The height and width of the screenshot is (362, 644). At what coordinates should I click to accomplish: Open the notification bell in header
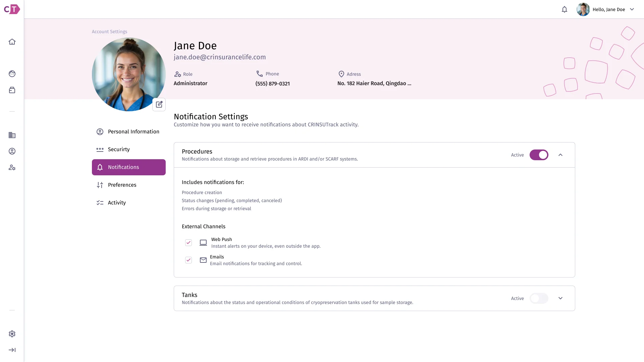(x=565, y=9)
